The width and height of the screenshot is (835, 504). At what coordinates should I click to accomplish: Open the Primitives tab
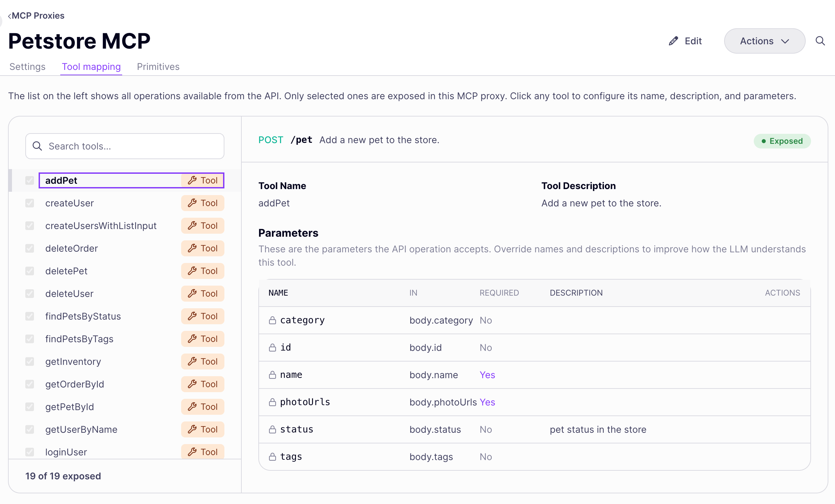pyautogui.click(x=158, y=67)
